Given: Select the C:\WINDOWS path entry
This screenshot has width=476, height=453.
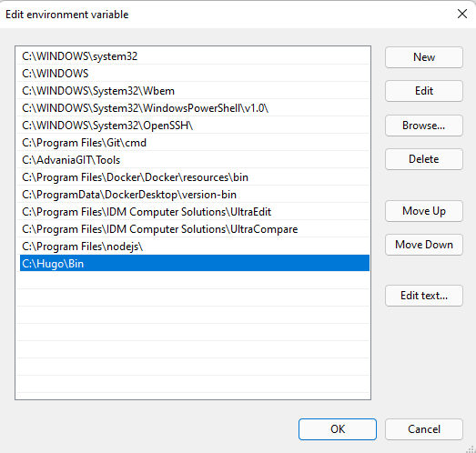Looking at the screenshot, I should tap(194, 74).
